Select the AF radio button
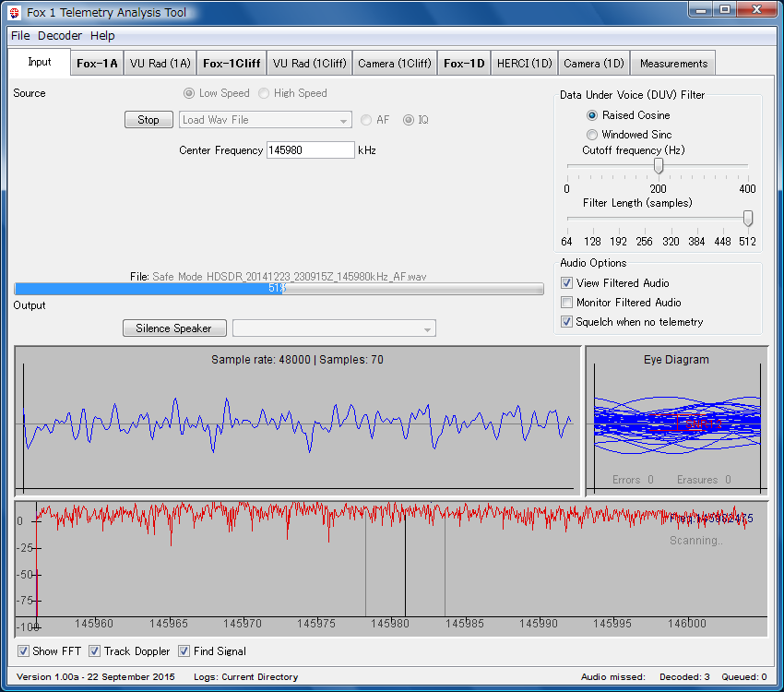 click(366, 120)
